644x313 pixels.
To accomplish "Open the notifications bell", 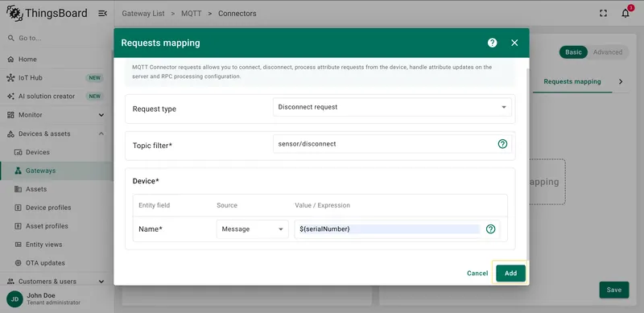I will coord(625,13).
